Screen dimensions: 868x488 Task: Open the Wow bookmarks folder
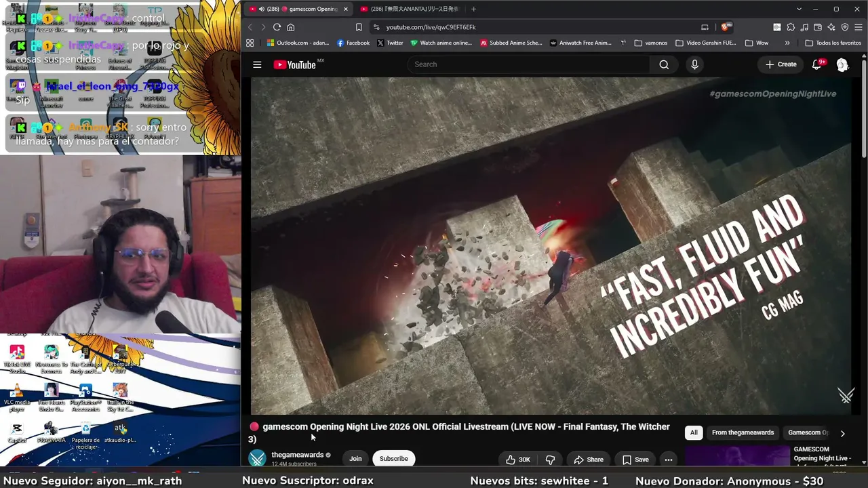(x=757, y=43)
